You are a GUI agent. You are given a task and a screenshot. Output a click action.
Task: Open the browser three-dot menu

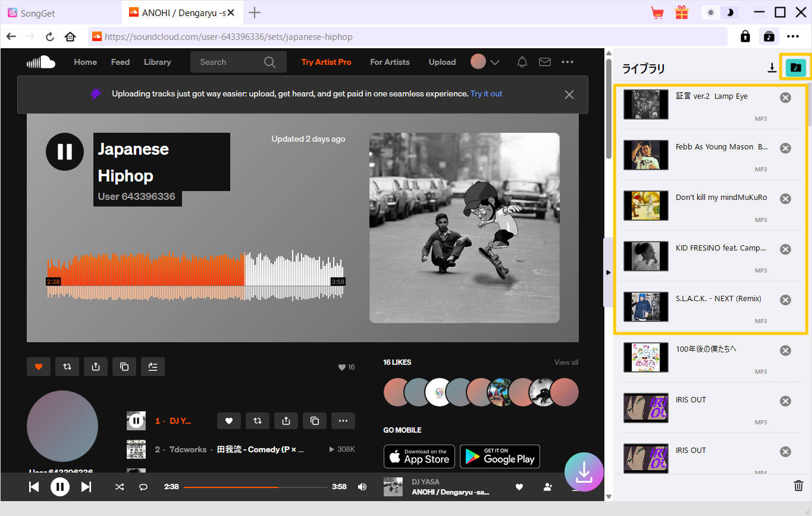794,36
